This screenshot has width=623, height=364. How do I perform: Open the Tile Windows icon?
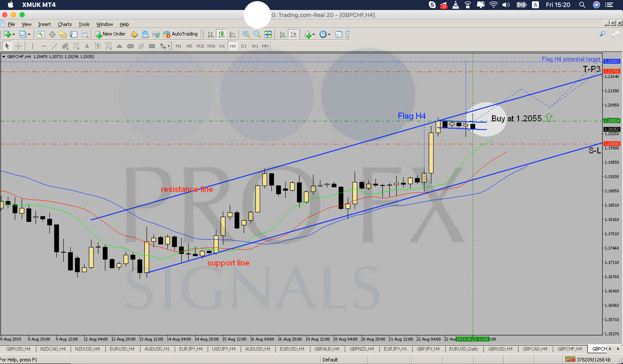(268, 34)
